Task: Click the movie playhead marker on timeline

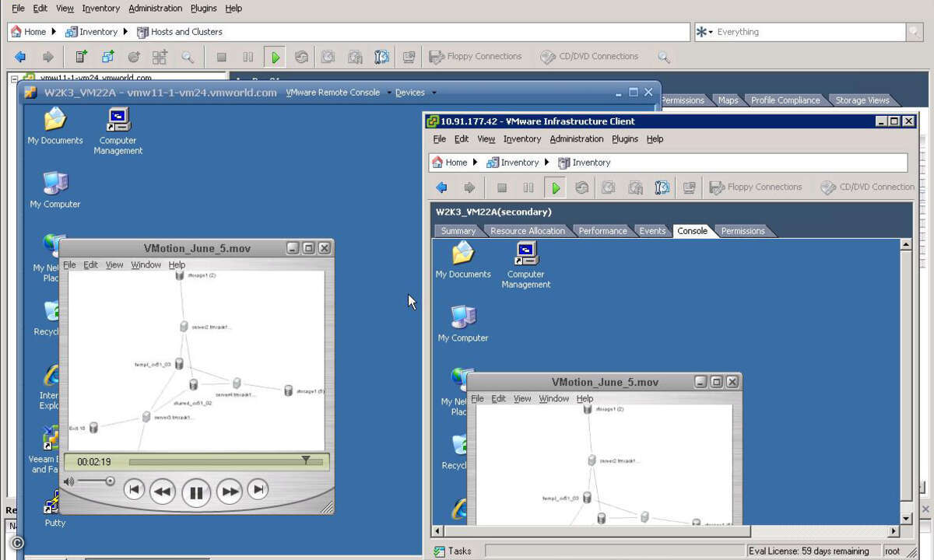Action: coord(306,460)
